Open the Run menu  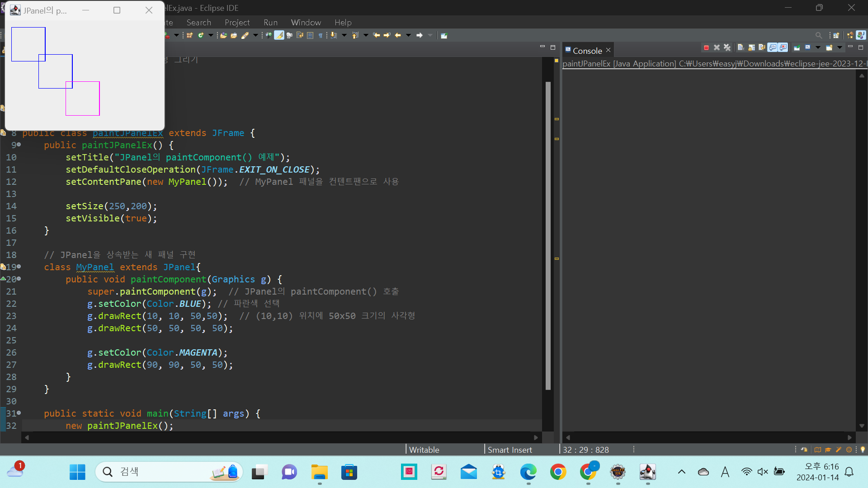[x=270, y=22]
